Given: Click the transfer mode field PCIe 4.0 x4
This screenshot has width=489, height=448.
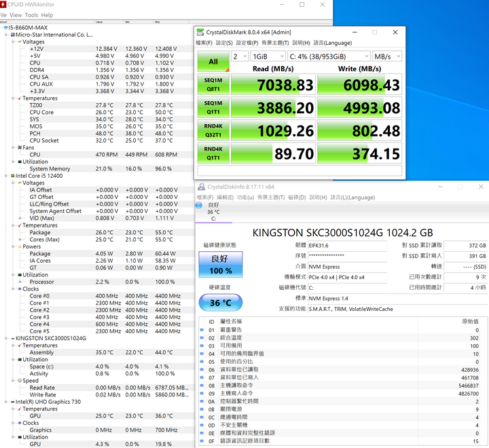Looking at the screenshot, I should (348, 277).
